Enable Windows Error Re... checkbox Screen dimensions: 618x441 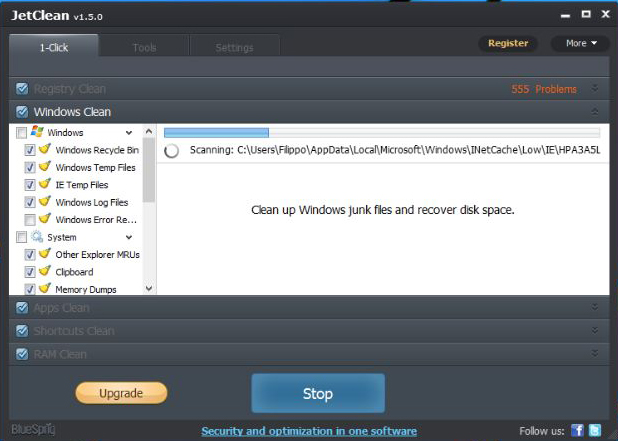pyautogui.click(x=30, y=220)
